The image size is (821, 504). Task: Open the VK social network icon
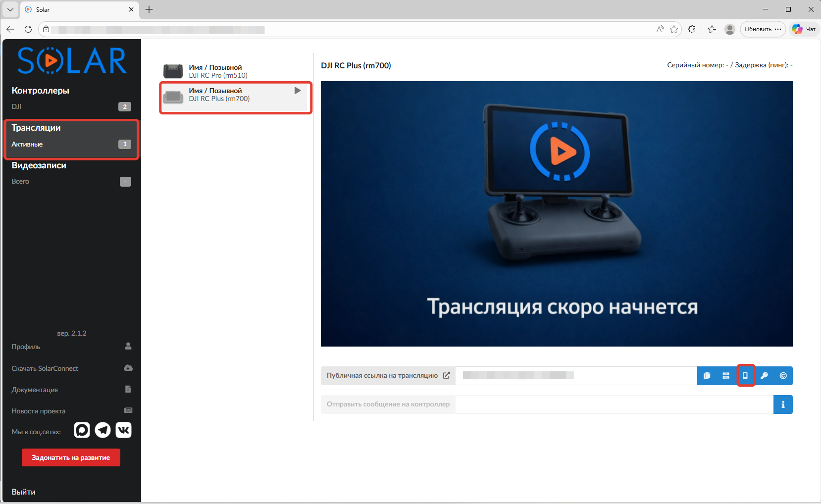124,430
